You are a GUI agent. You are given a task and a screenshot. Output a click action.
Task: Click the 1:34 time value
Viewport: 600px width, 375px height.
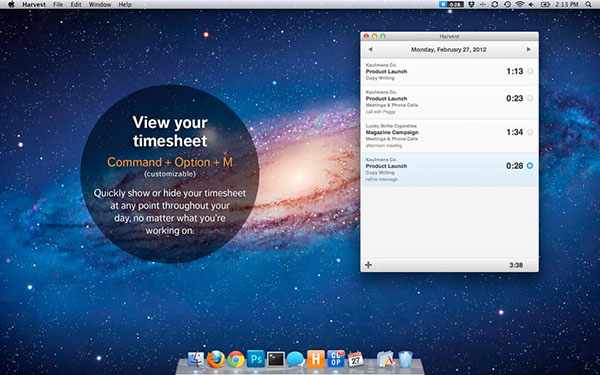(515, 132)
